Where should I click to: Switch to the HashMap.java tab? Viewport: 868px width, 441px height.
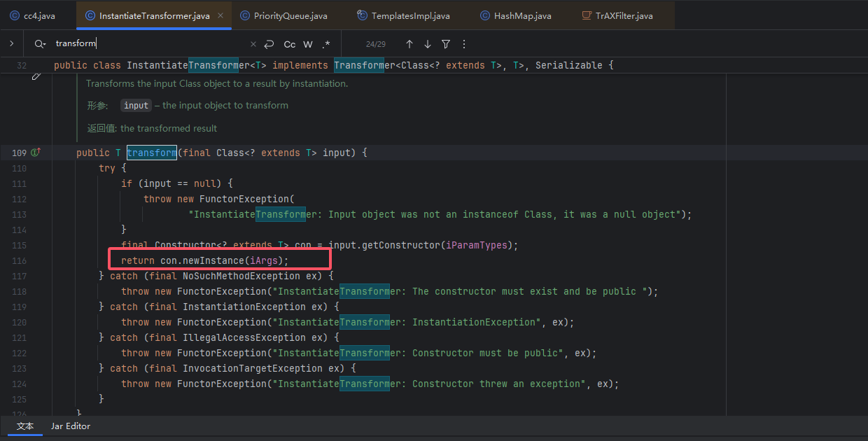pyautogui.click(x=517, y=15)
